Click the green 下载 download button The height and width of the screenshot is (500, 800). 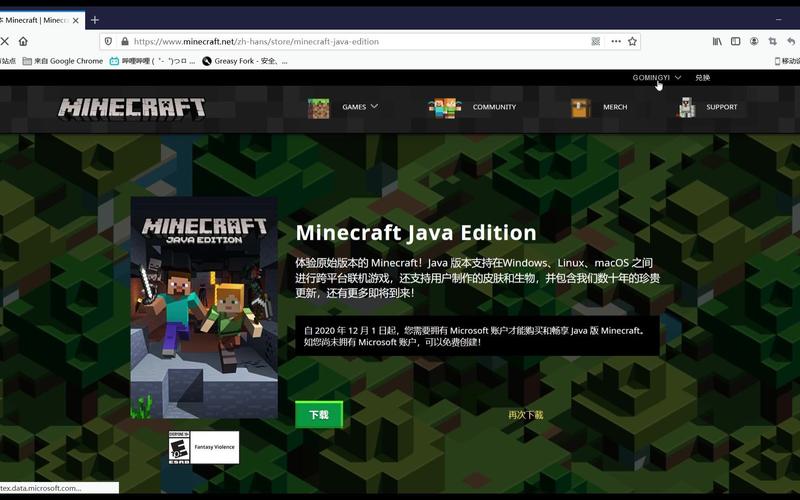click(319, 414)
